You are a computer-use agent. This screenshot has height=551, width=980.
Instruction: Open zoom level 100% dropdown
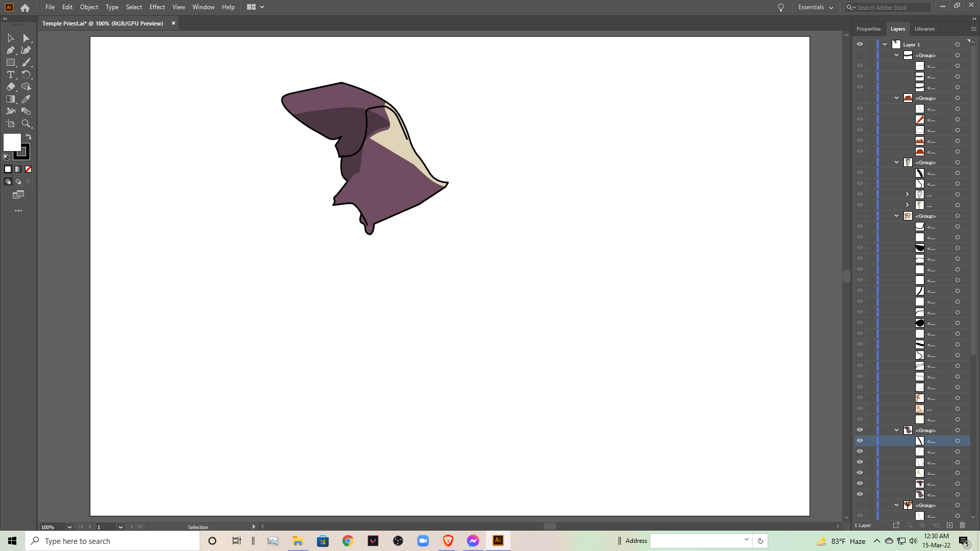[x=69, y=527]
